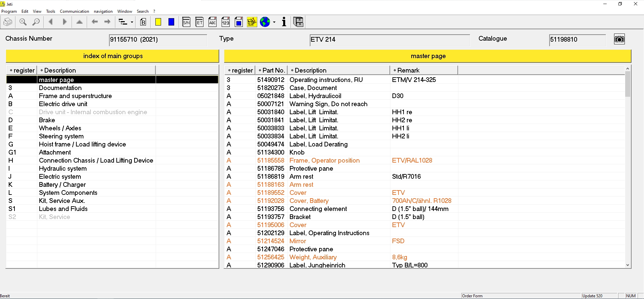Viewport: 644px width, 299px height.
Task: Open the dropdown arrow beside the tree icon
Action: click(132, 22)
